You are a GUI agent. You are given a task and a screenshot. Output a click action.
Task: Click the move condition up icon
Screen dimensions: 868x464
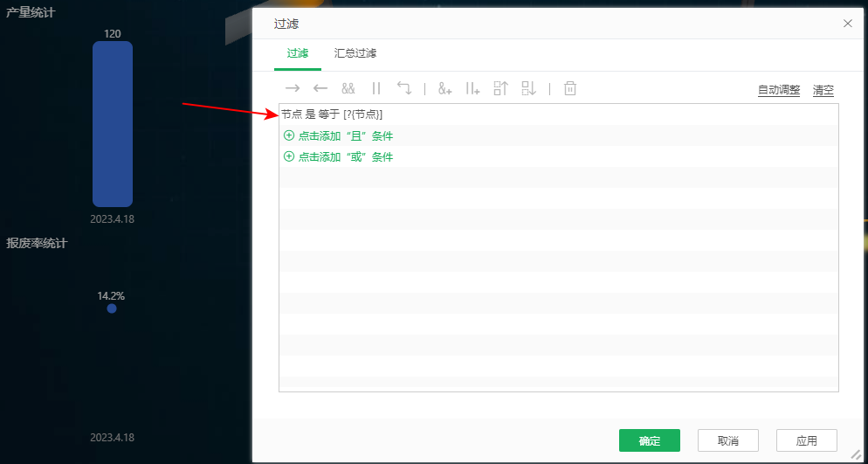[x=500, y=88]
